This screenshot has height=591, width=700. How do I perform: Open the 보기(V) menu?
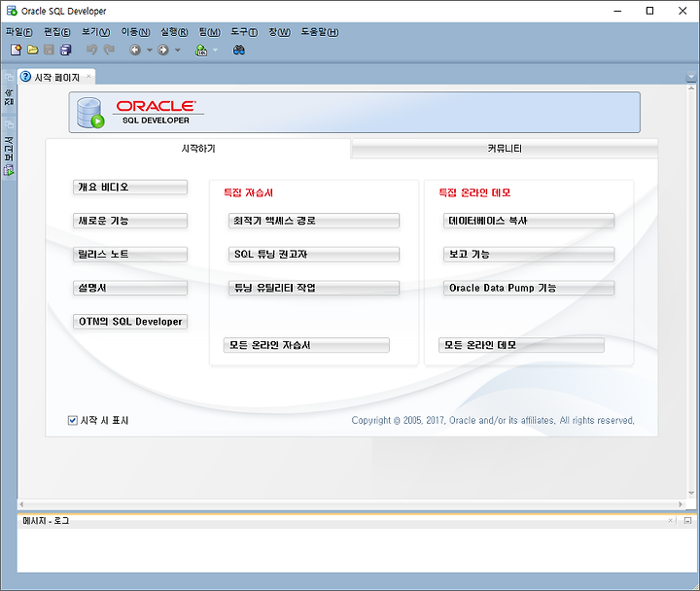tap(96, 32)
